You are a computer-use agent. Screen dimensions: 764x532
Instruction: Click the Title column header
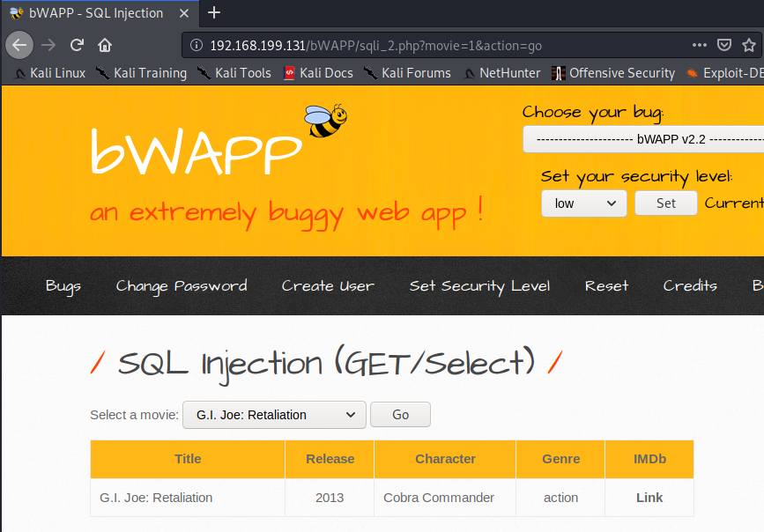pos(188,459)
